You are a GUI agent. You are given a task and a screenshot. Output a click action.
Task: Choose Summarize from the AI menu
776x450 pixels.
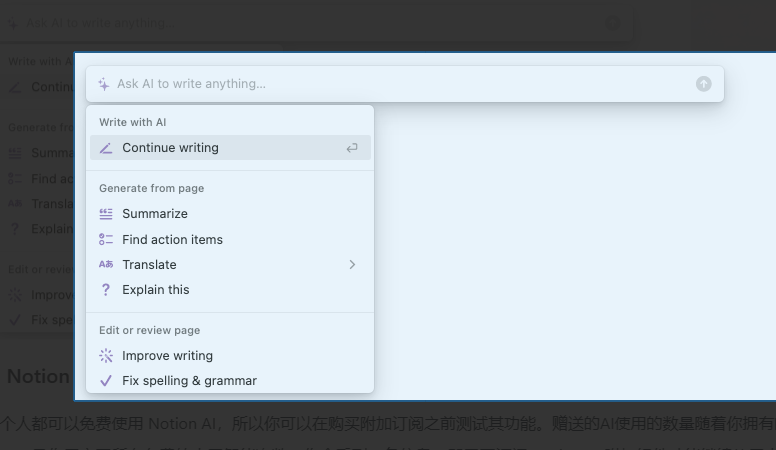[155, 214]
